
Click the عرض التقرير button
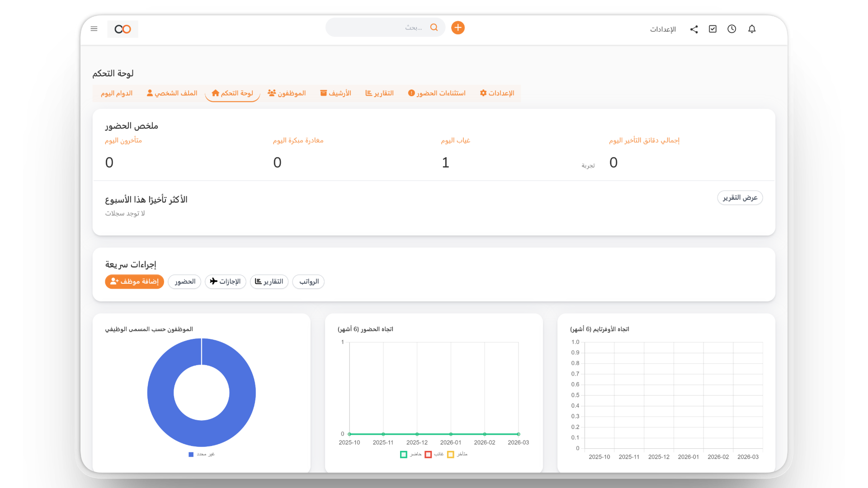740,197
